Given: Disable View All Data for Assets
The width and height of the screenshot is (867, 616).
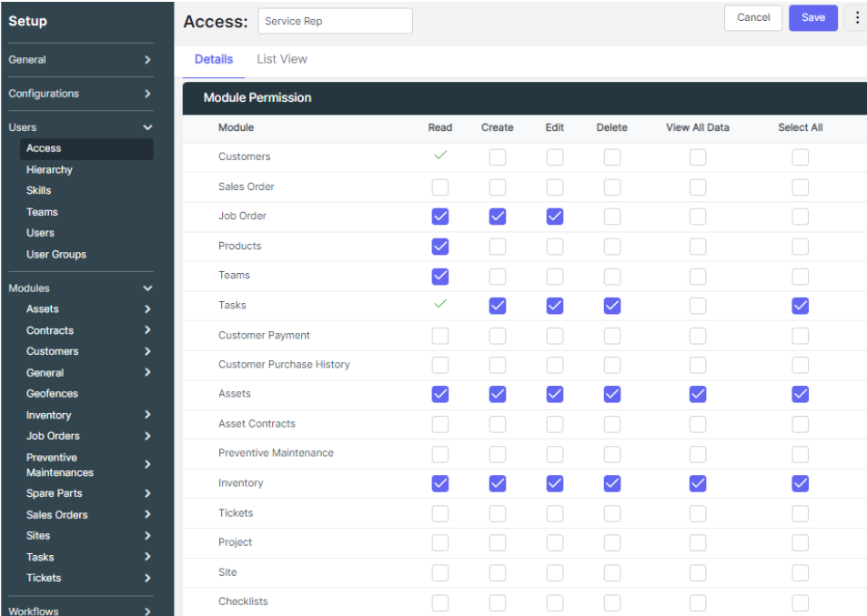Looking at the screenshot, I should [x=697, y=394].
